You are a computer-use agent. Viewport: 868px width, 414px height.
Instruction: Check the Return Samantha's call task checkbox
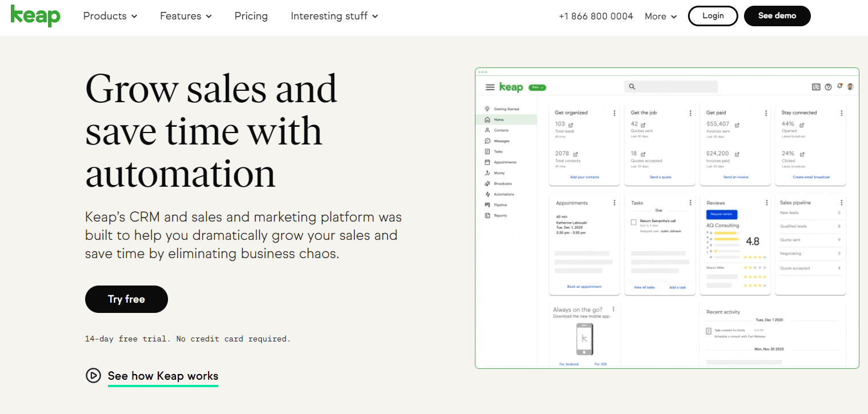click(x=634, y=222)
